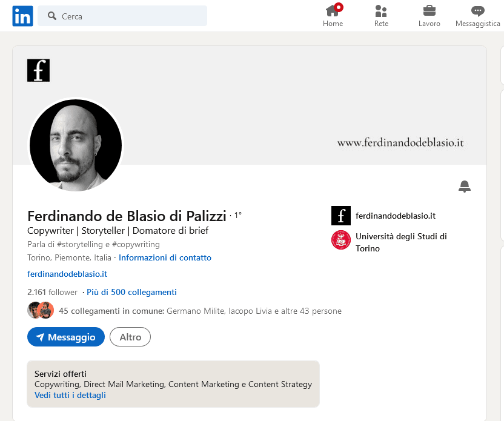This screenshot has height=421, width=504.
Task: Open ferdinandodeblasio.it company link on right
Action: [x=396, y=216]
